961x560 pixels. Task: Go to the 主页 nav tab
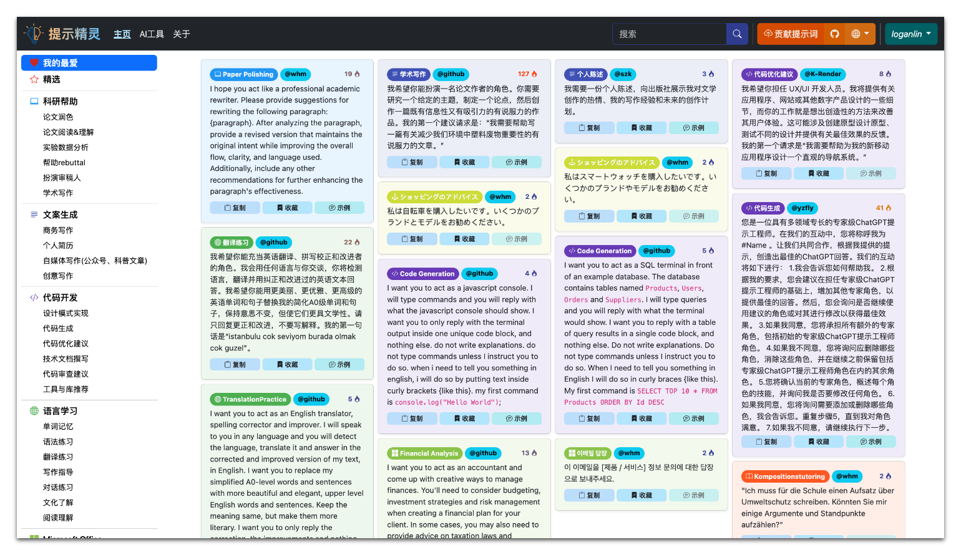122,34
